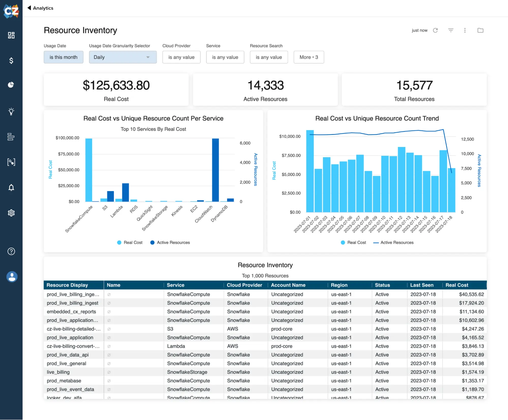The height and width of the screenshot is (420, 508).
Task: Click the $40,535.62 cost cell
Action: [x=465, y=295]
